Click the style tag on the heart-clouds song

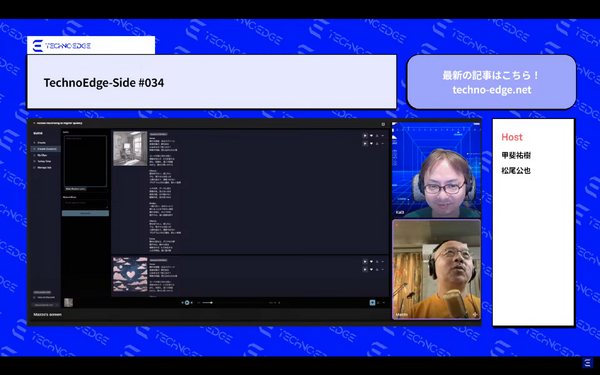coord(158,260)
